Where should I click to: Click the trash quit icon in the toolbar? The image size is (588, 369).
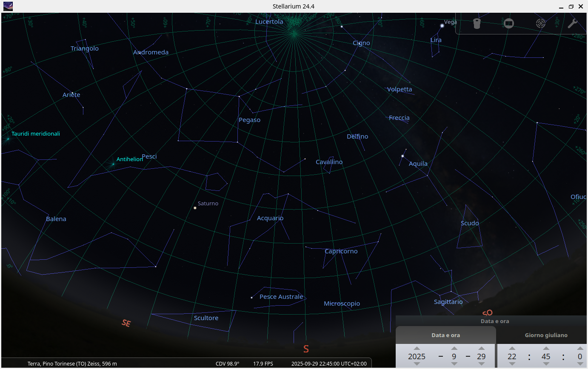pos(477,23)
